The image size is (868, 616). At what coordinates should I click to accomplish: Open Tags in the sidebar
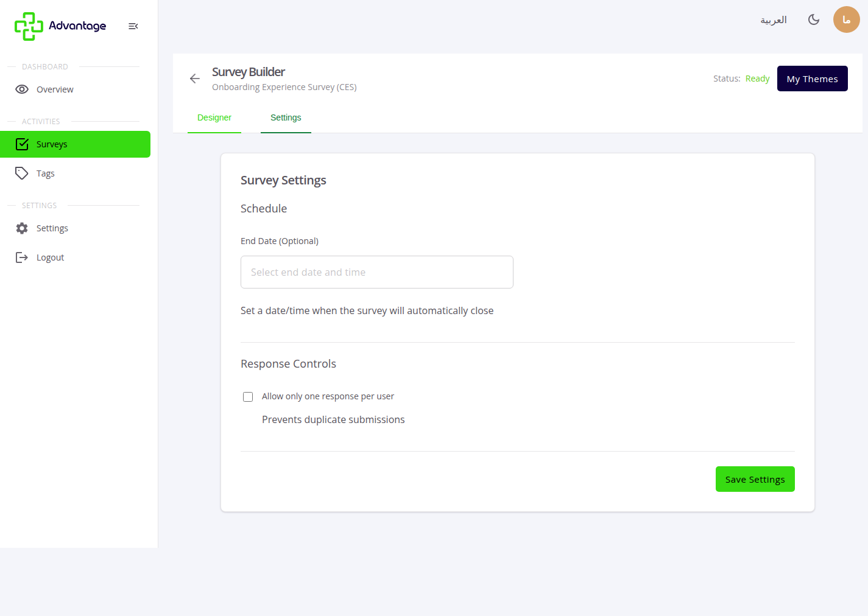pos(76,173)
